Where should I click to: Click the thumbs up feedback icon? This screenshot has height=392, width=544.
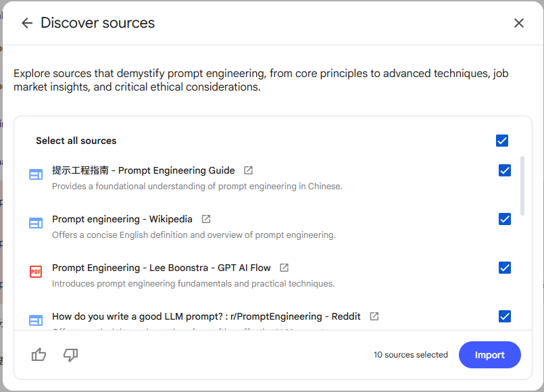pos(39,355)
